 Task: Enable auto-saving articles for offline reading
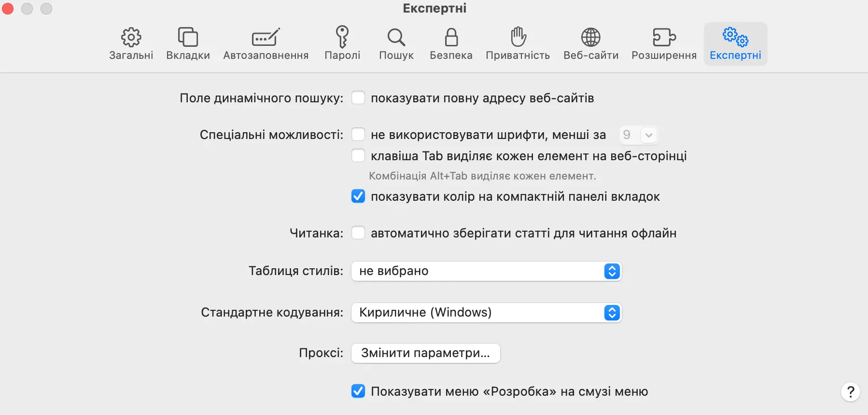click(358, 233)
